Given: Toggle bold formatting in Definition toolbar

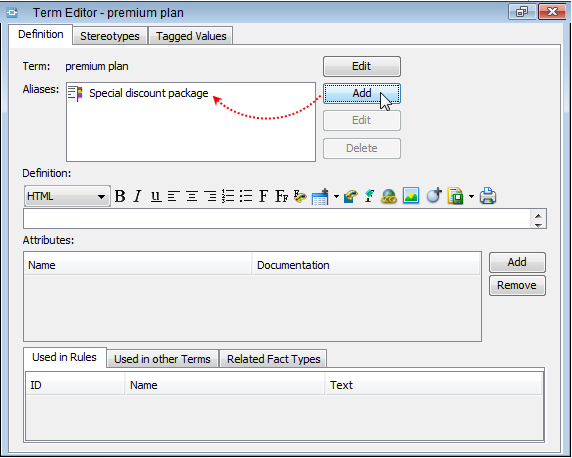Looking at the screenshot, I should pyautogui.click(x=120, y=196).
